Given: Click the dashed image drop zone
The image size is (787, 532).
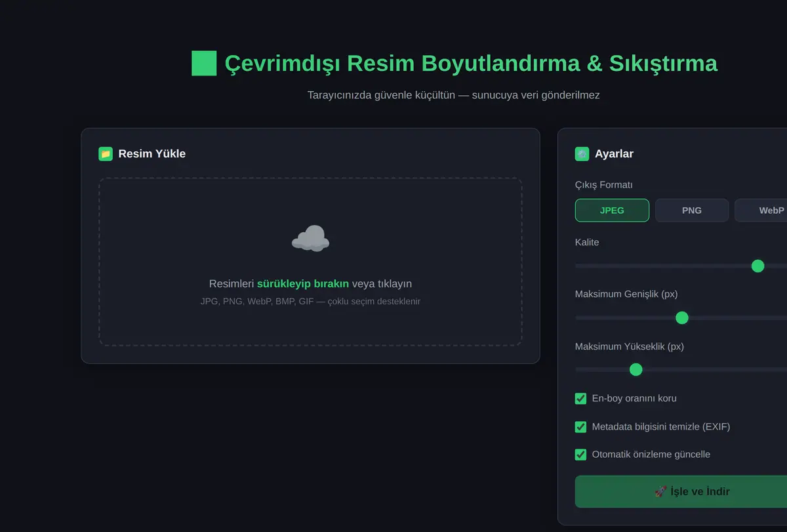Looking at the screenshot, I should [310, 262].
